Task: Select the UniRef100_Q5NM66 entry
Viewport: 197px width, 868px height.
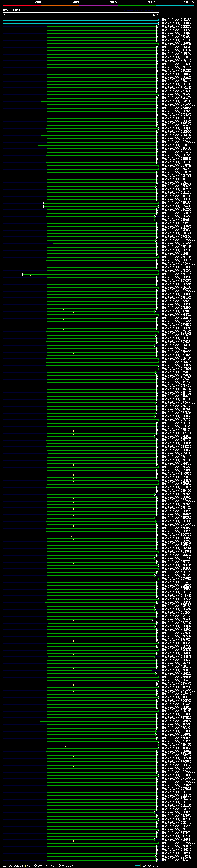Action: tap(177, 308)
